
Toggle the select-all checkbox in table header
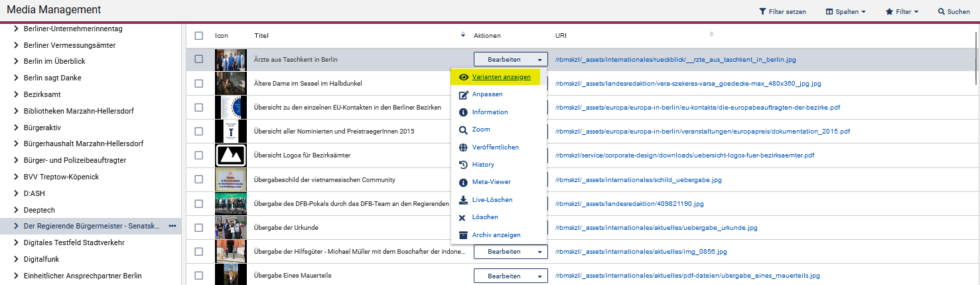(198, 35)
